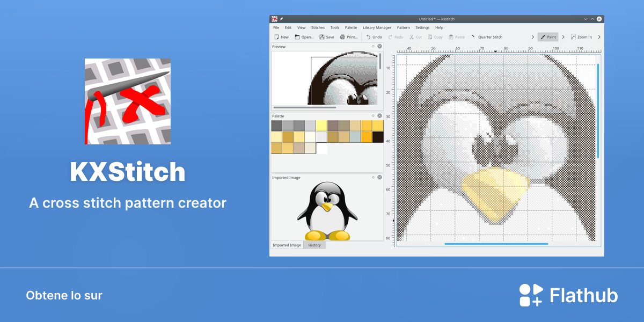Select the black swatch ending the second palette row
This screenshot has width=644, height=322.
click(378, 137)
